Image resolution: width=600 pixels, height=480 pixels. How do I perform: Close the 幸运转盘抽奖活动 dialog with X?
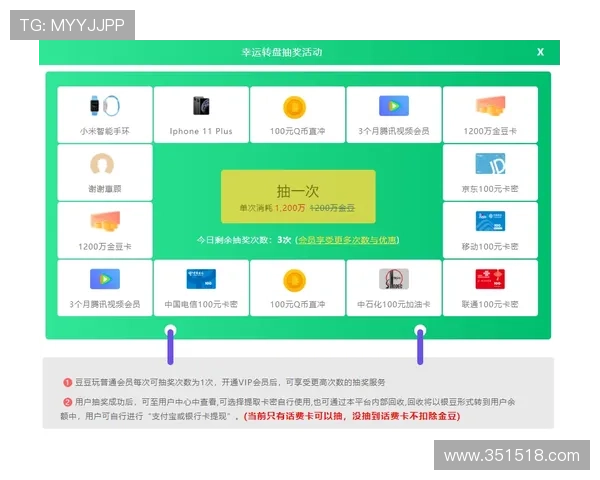[540, 52]
